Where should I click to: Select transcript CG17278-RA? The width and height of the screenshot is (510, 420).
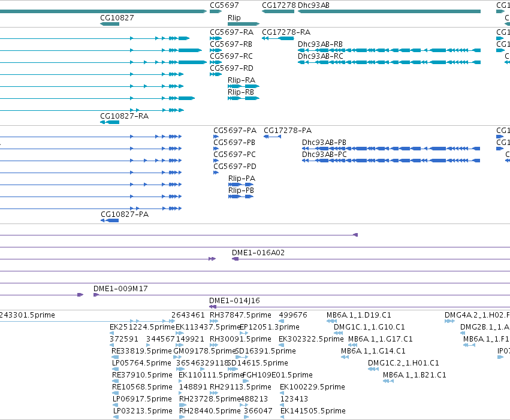click(286, 32)
